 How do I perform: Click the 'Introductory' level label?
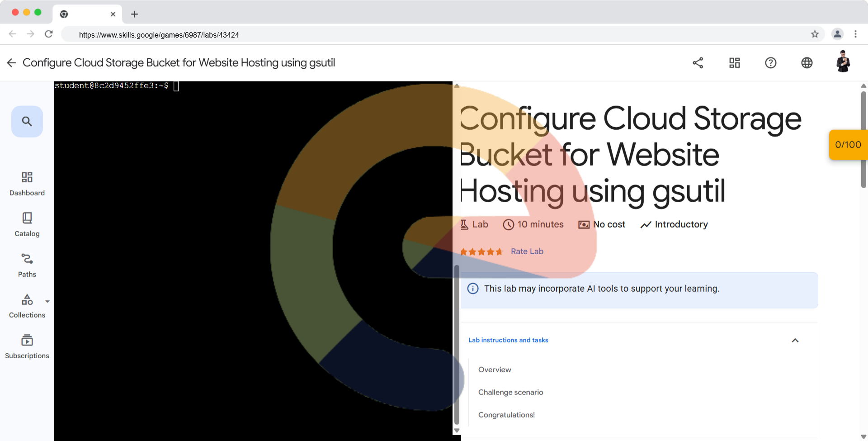coord(681,224)
